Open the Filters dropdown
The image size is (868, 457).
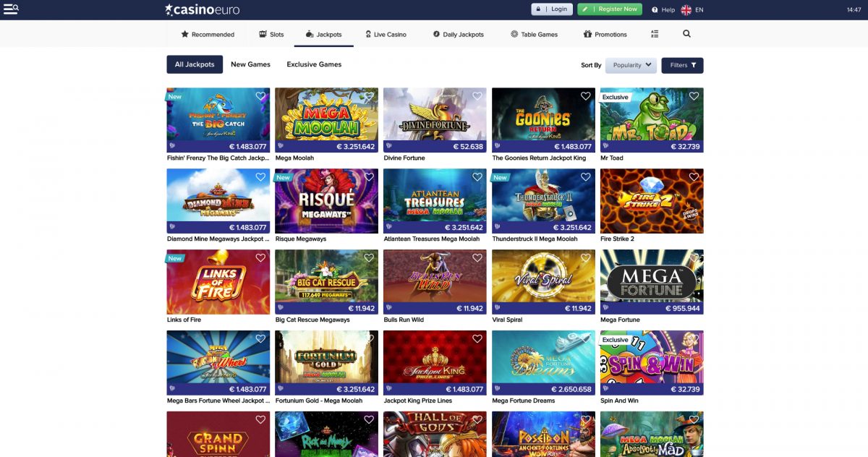[x=682, y=65]
